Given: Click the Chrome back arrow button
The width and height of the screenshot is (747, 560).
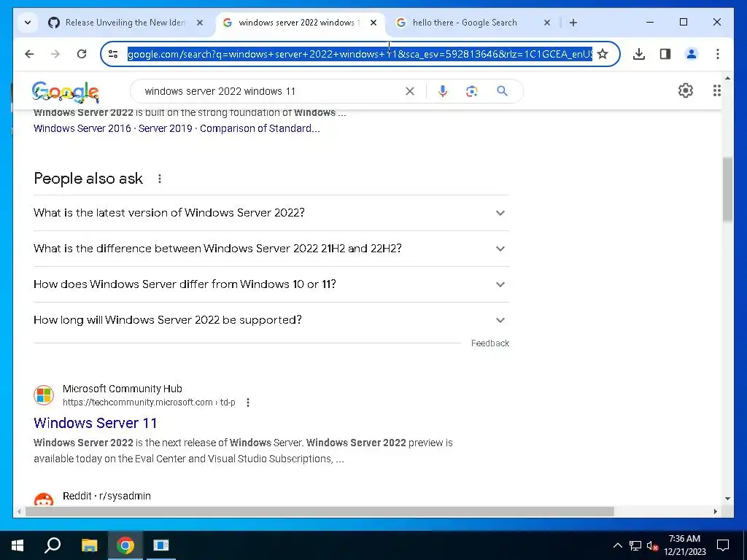Looking at the screenshot, I should pos(29,54).
